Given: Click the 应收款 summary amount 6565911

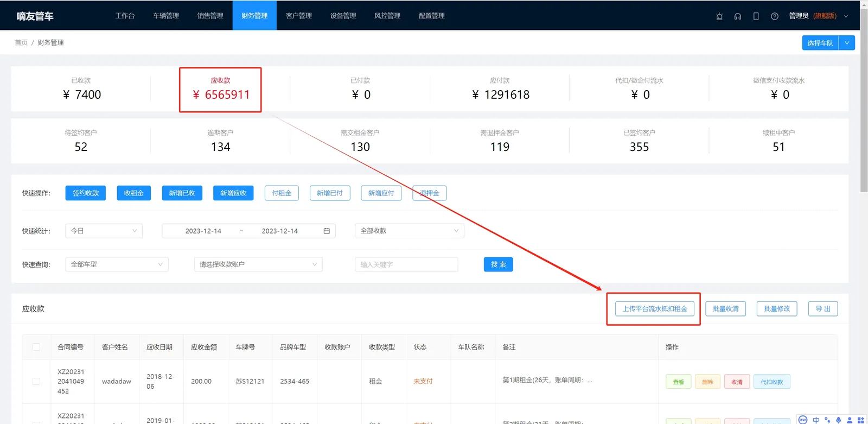Looking at the screenshot, I should tap(221, 95).
